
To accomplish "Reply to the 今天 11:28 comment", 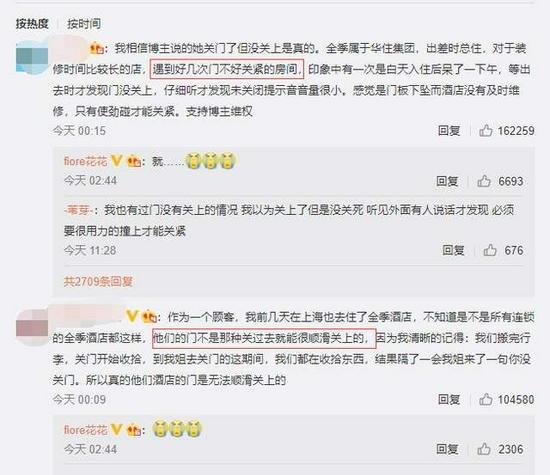I will coord(453,250).
